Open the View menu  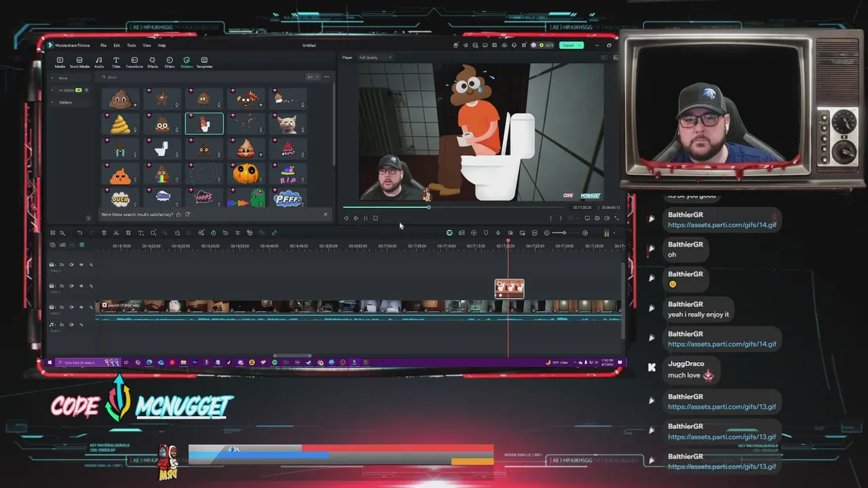[x=146, y=45]
